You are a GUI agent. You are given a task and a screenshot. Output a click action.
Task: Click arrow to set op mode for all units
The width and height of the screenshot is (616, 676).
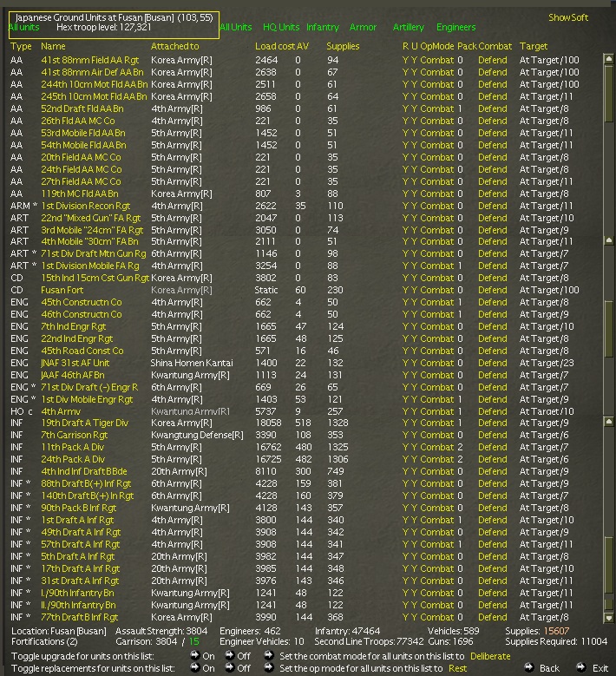pyautogui.click(x=269, y=668)
